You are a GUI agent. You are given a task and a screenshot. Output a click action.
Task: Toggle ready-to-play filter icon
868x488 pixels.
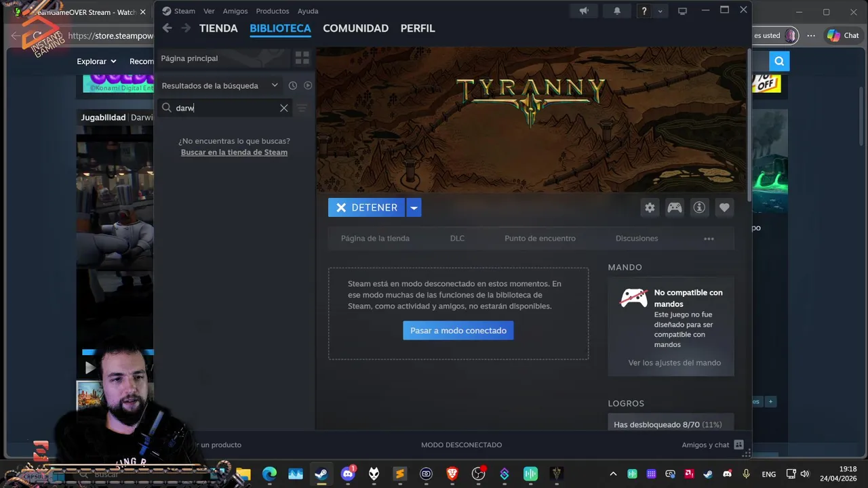point(308,85)
